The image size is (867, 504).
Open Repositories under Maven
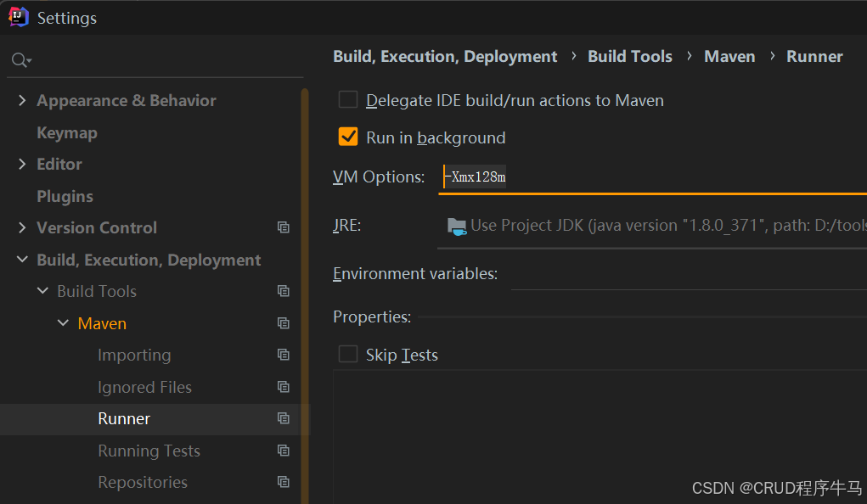[143, 483]
